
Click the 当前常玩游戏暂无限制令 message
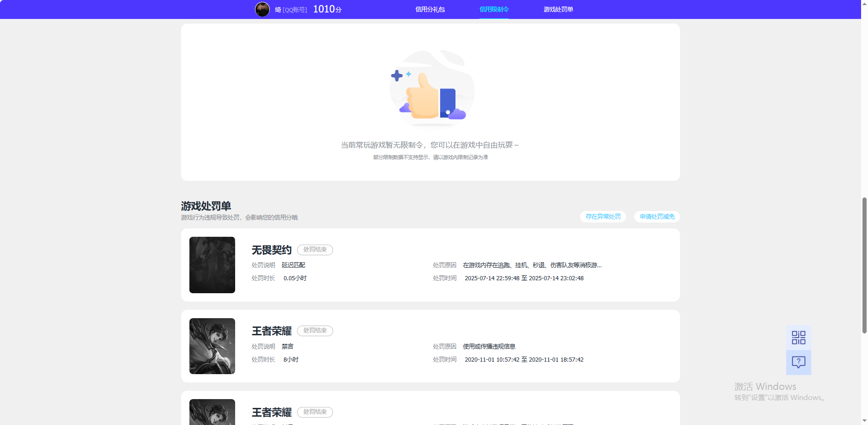click(430, 145)
